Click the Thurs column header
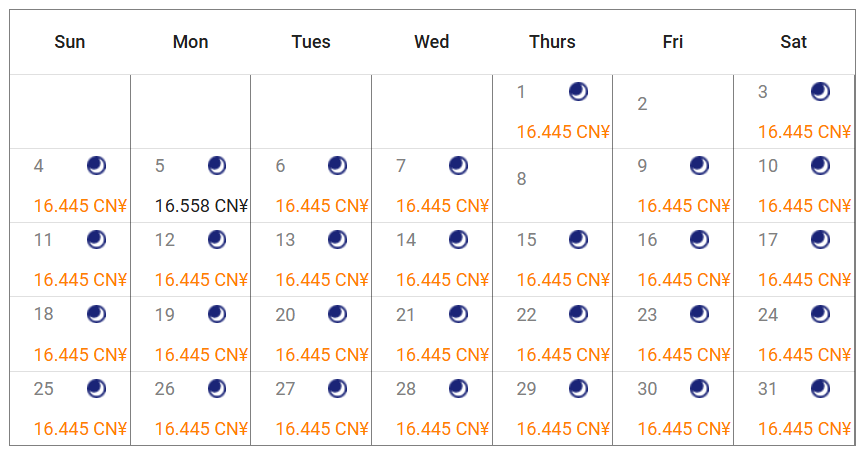This screenshot has height=452, width=863. [x=552, y=42]
